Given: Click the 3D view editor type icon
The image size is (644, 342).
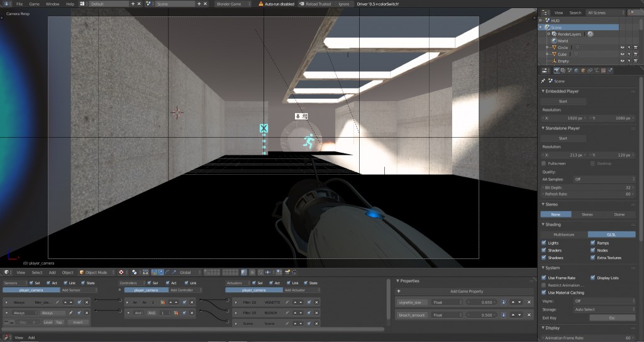Looking at the screenshot, I should tap(6, 272).
